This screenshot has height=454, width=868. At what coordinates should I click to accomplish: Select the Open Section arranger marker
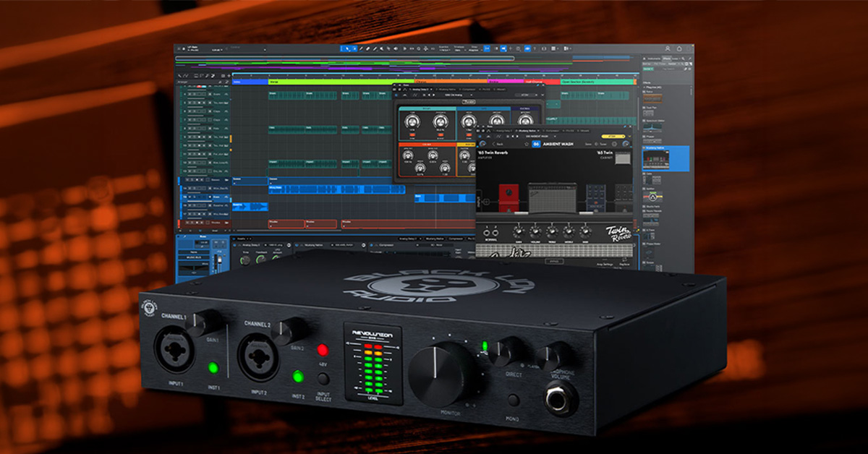coord(597,82)
